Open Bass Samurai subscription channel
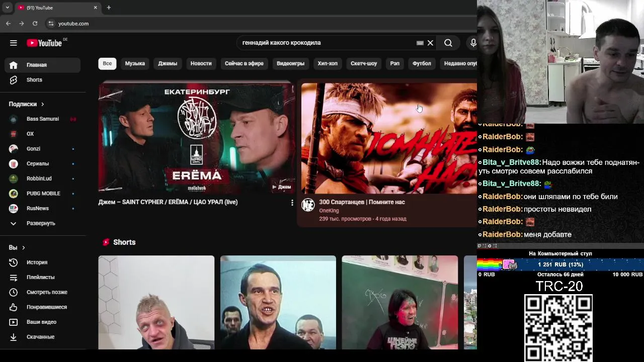The image size is (644, 362). point(42,119)
